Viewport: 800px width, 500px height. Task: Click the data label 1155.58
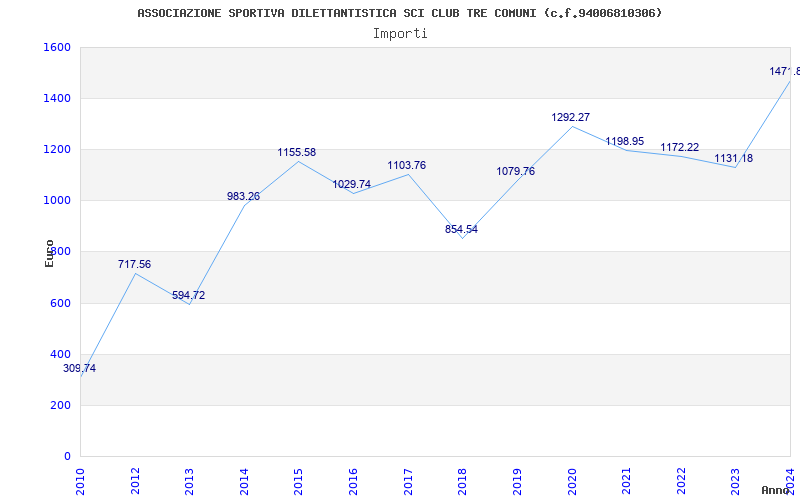click(x=296, y=153)
